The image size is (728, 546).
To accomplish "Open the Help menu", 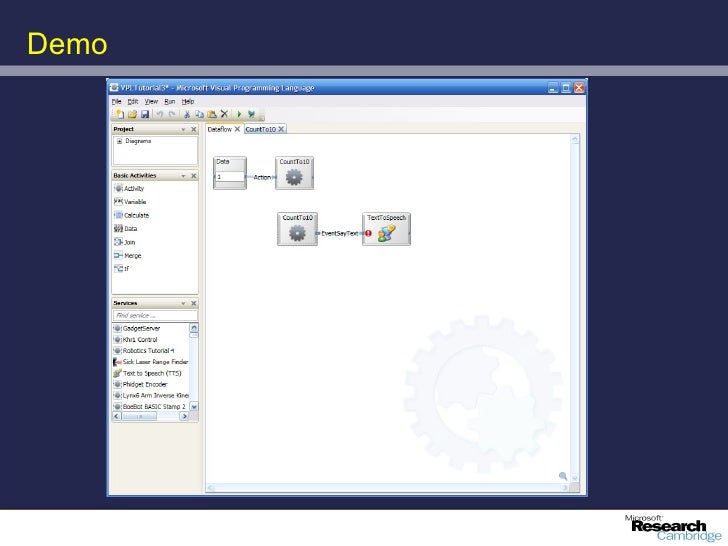I will (x=188, y=101).
